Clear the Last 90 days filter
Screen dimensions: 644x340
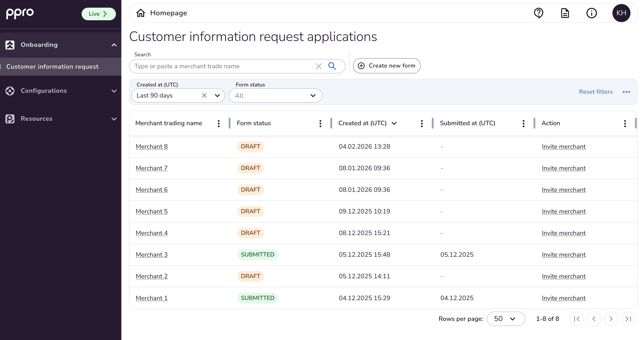[x=204, y=96]
